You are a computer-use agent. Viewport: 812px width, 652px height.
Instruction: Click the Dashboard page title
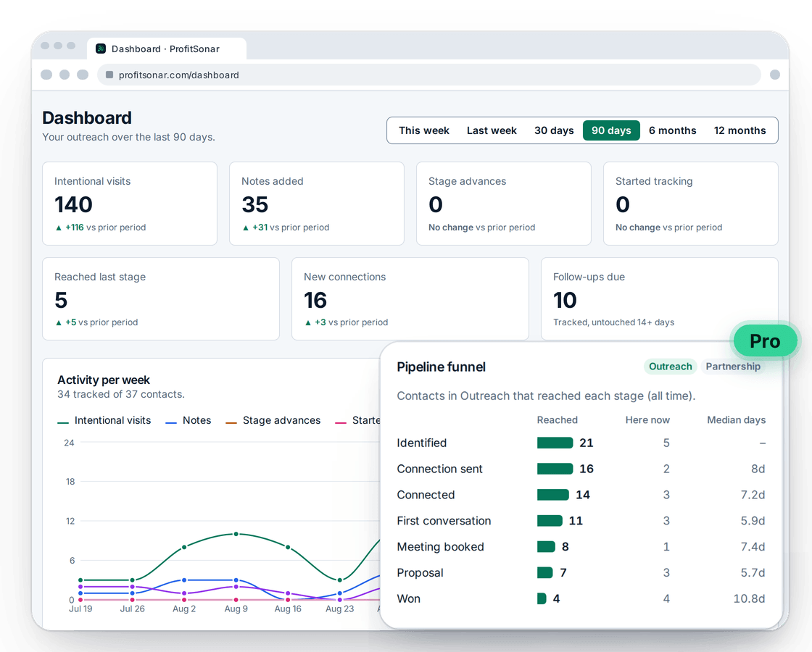(x=87, y=118)
